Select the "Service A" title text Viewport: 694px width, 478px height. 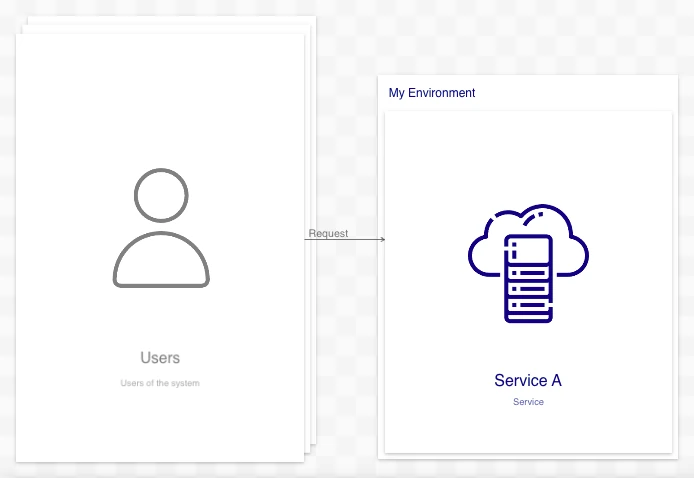click(528, 381)
